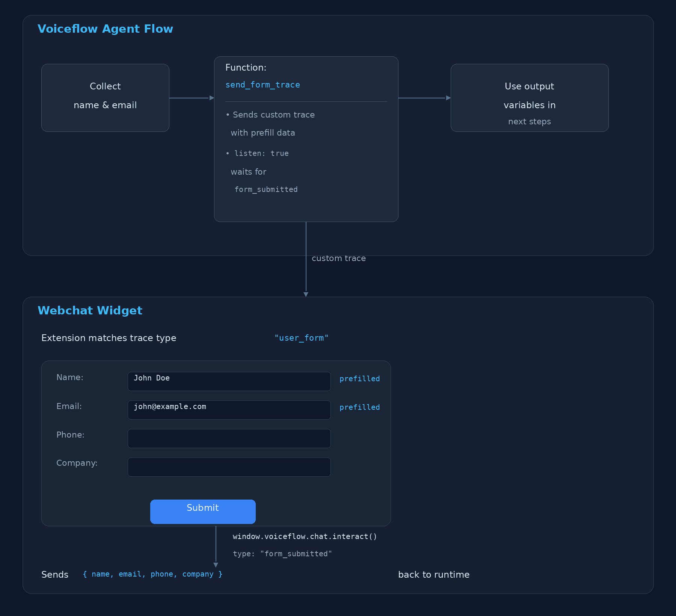Click "form_submitted" in the function node

[266, 190]
